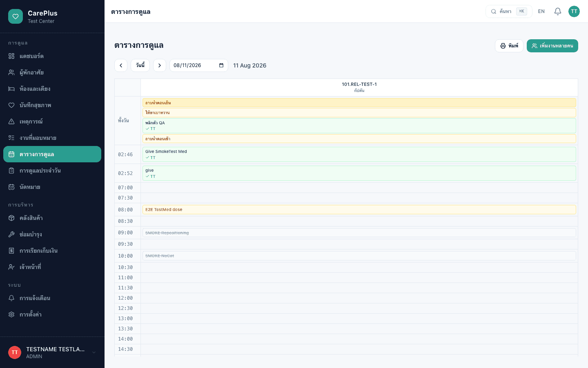Open the E2E TestMed dose task
588x368 pixels.
[x=359, y=210]
